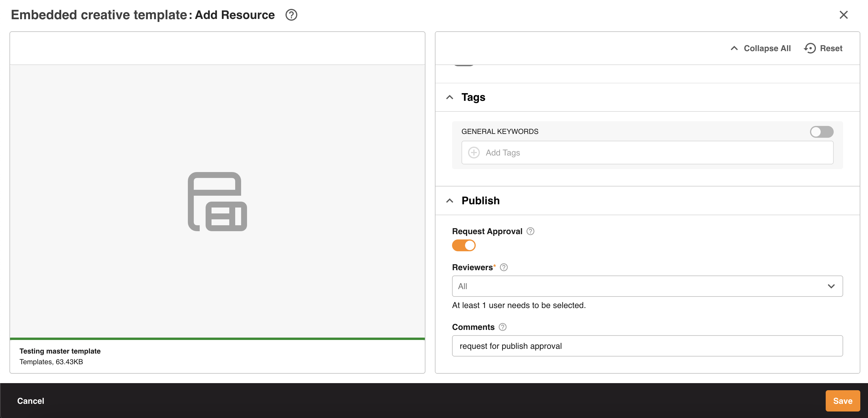Click the Comments text field
This screenshot has width=868, height=418.
coord(647,346)
